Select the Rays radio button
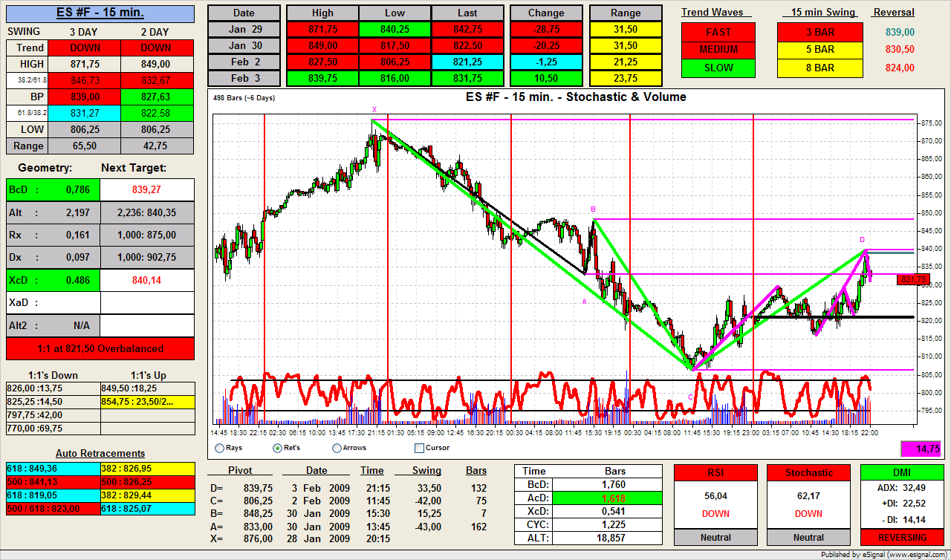 pos(219,448)
